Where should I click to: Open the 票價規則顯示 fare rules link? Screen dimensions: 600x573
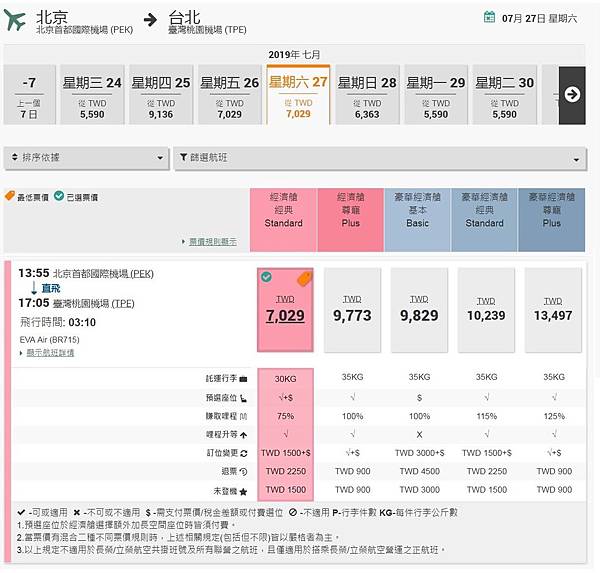tap(213, 241)
